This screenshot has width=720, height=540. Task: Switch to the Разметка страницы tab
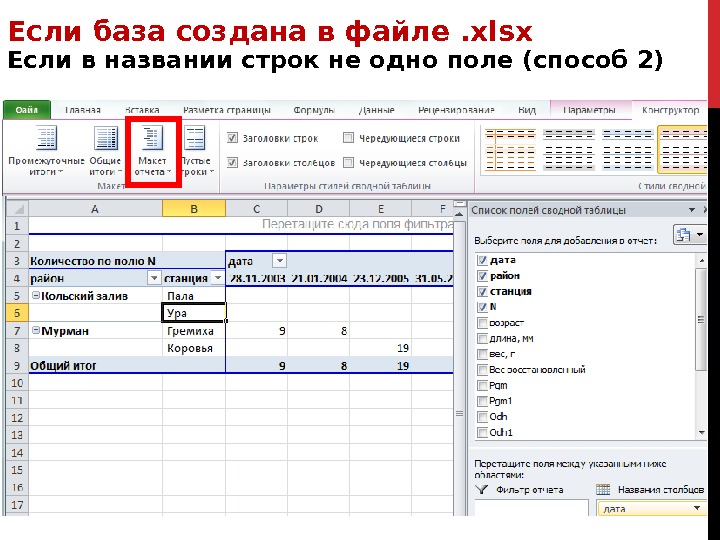[227, 110]
